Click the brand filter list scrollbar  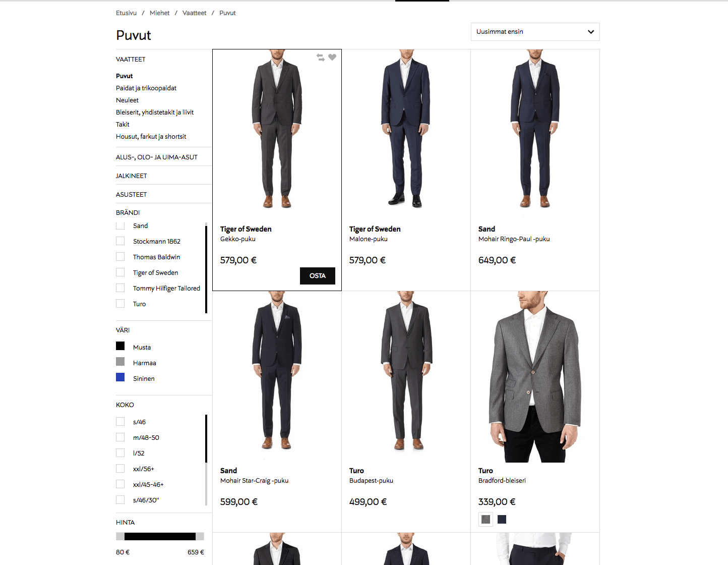[x=206, y=267]
